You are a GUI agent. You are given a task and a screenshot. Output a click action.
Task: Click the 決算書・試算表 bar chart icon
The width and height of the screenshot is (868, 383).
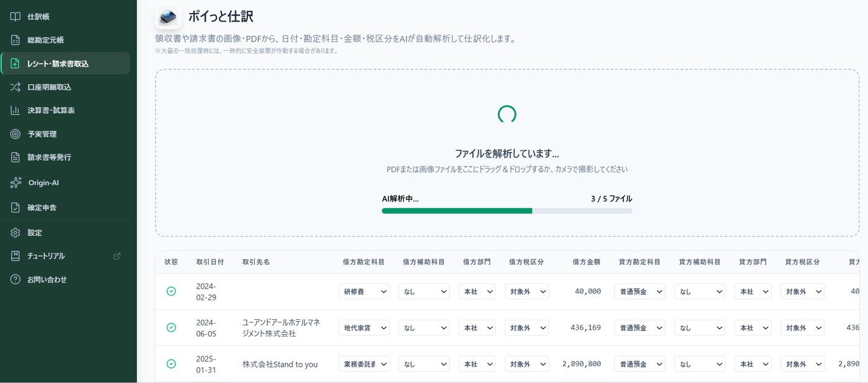click(x=15, y=110)
